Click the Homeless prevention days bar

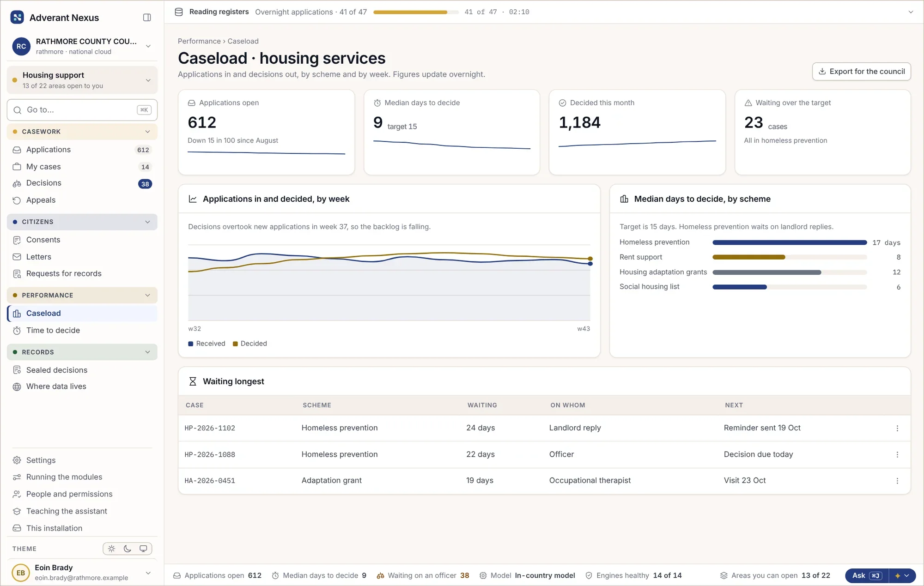coord(790,242)
